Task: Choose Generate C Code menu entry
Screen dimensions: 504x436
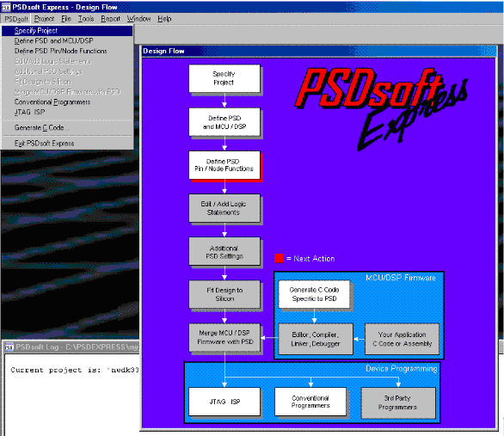Action: tap(67, 128)
